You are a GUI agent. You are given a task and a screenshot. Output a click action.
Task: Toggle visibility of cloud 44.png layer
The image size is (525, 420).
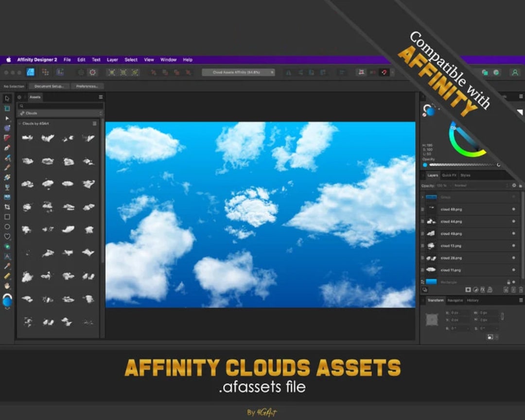click(514, 221)
